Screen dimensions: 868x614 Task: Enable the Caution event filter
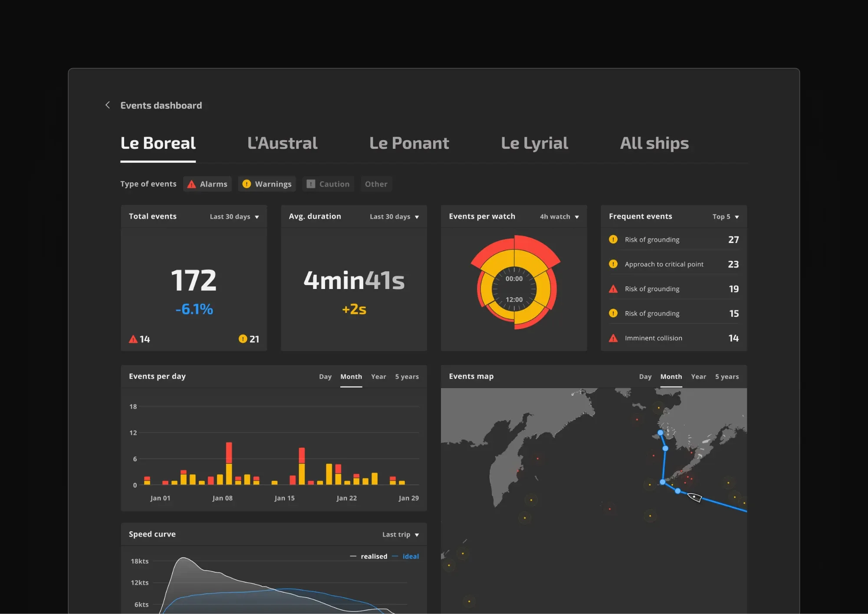pos(328,184)
